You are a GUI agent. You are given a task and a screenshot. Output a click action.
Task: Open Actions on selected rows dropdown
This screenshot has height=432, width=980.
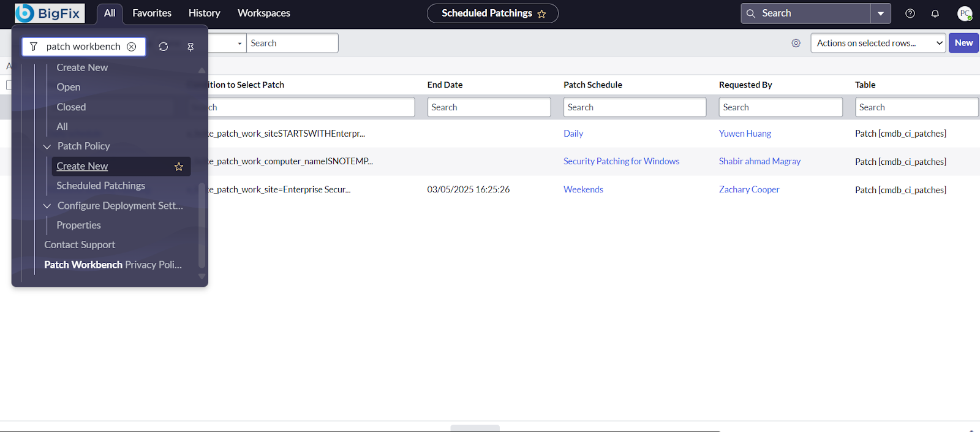pyautogui.click(x=878, y=43)
